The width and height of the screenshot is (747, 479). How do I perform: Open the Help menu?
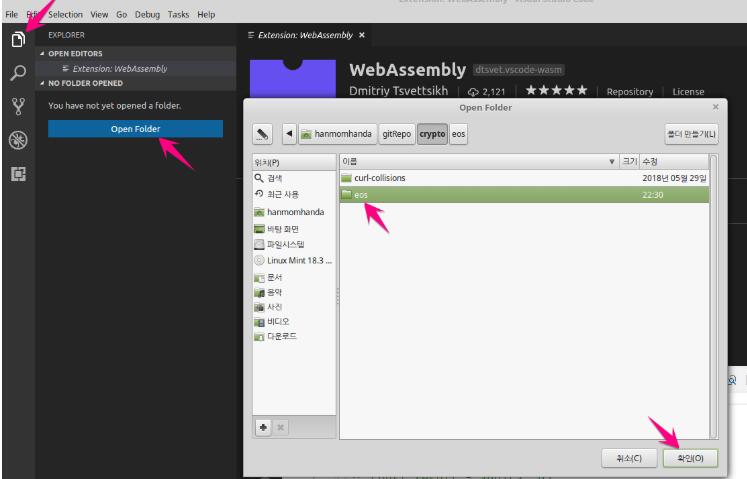pos(206,14)
